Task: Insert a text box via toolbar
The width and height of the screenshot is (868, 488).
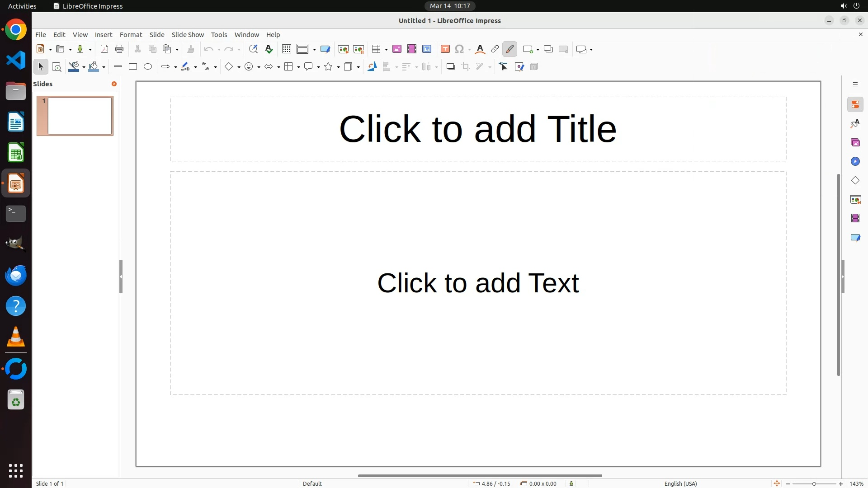Action: (x=445, y=49)
